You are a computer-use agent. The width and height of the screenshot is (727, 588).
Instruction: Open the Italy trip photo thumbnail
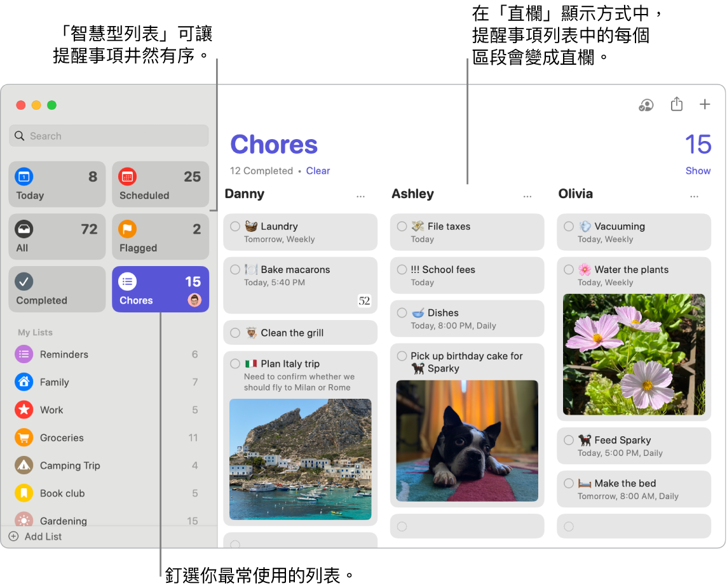click(300, 459)
